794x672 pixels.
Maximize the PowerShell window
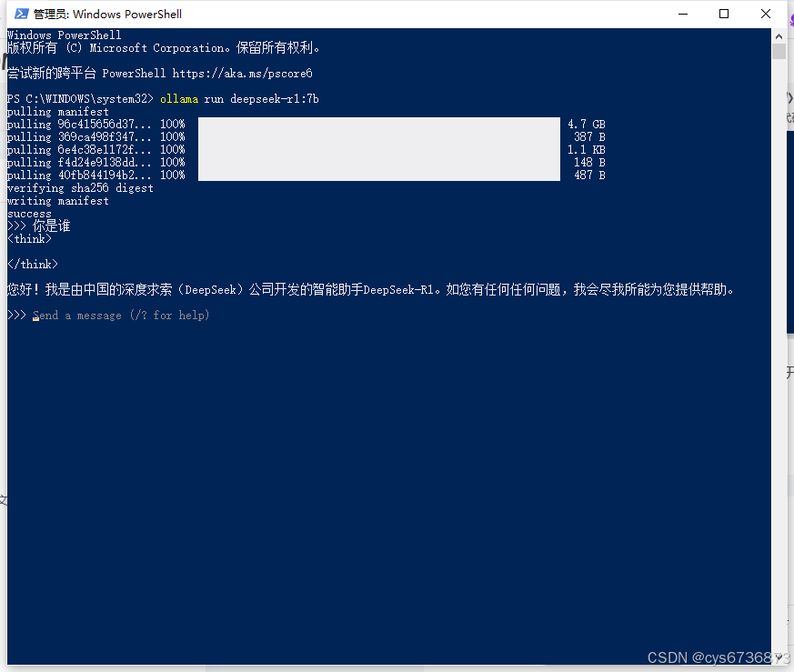click(724, 15)
